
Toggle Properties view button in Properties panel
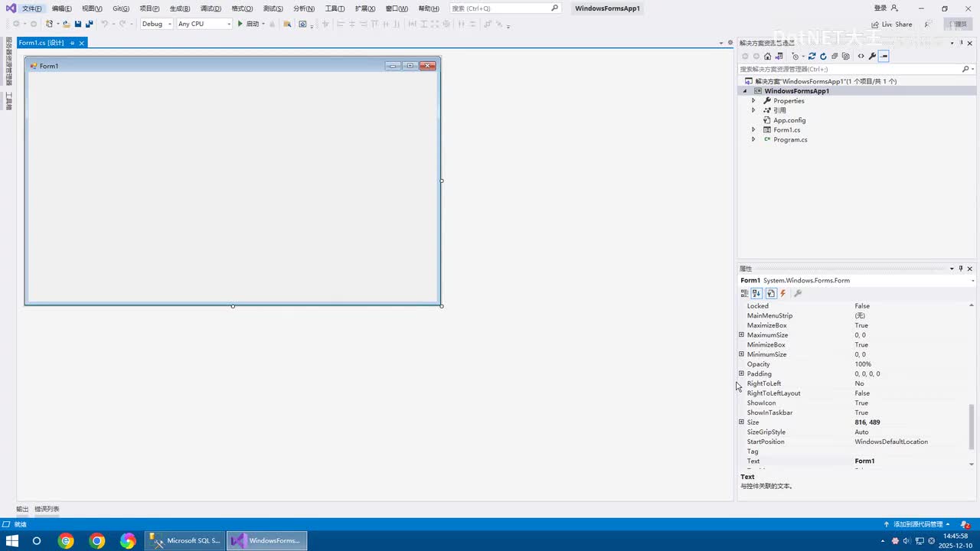pyautogui.click(x=771, y=293)
